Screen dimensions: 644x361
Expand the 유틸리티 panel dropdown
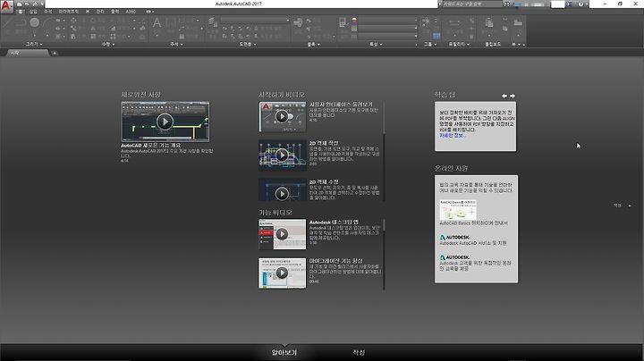click(x=459, y=44)
